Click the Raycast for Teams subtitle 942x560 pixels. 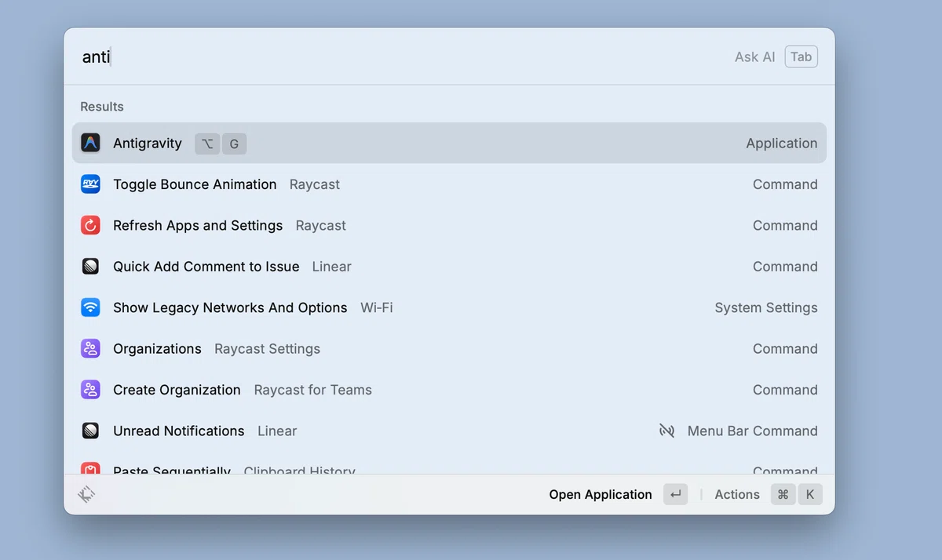tap(313, 390)
